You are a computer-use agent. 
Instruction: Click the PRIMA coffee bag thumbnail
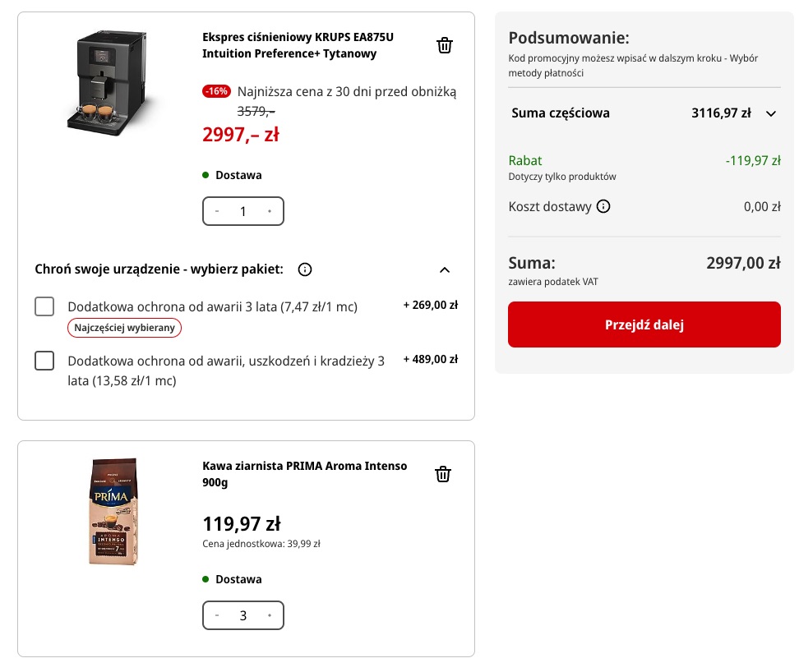[x=113, y=511]
